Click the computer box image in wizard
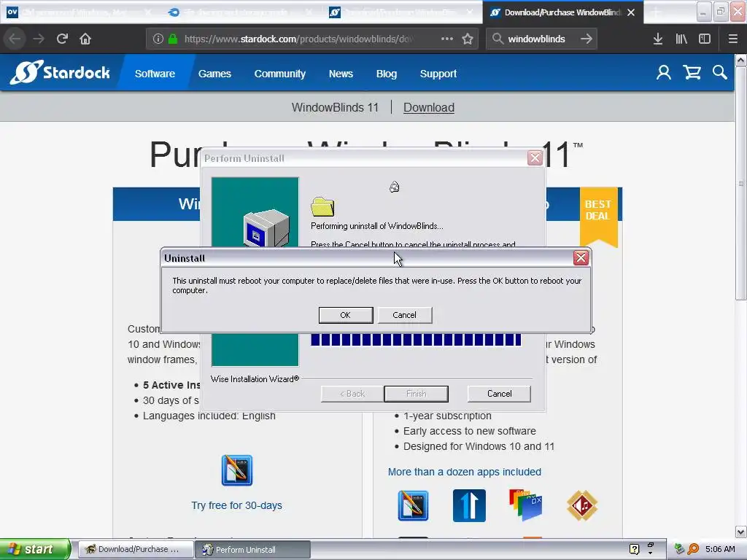Image resolution: width=747 pixels, height=560 pixels. point(266,227)
